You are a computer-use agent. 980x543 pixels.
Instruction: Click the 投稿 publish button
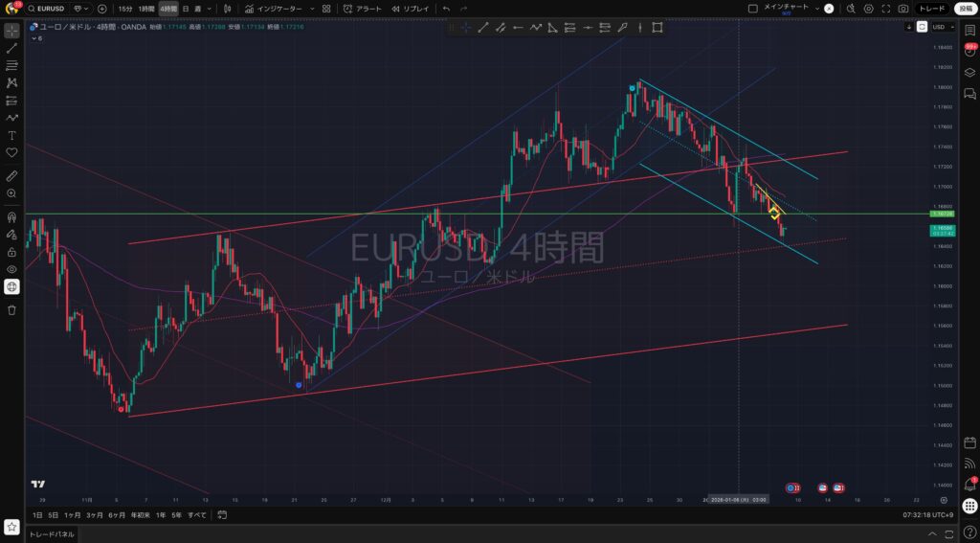965,9
